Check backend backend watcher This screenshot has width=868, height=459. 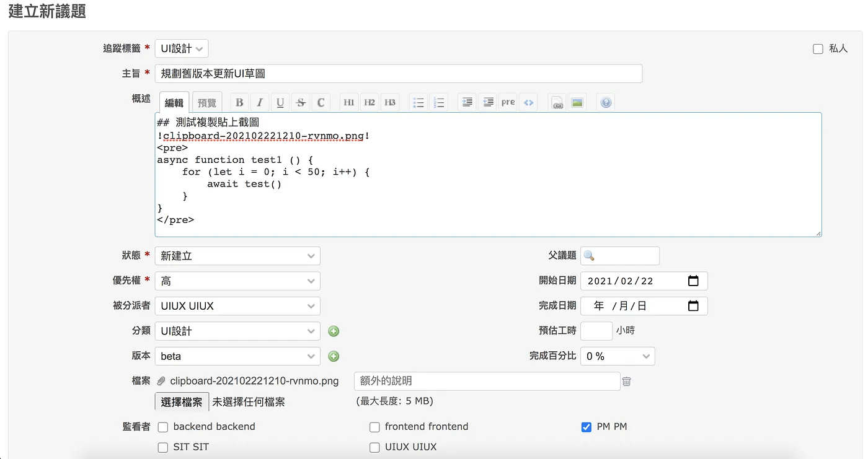(x=163, y=427)
